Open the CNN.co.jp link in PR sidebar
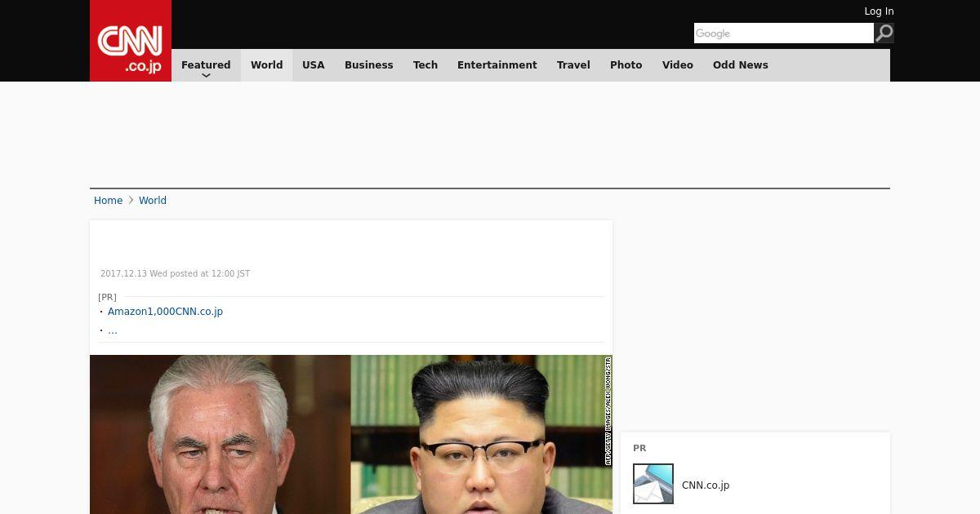 point(706,485)
